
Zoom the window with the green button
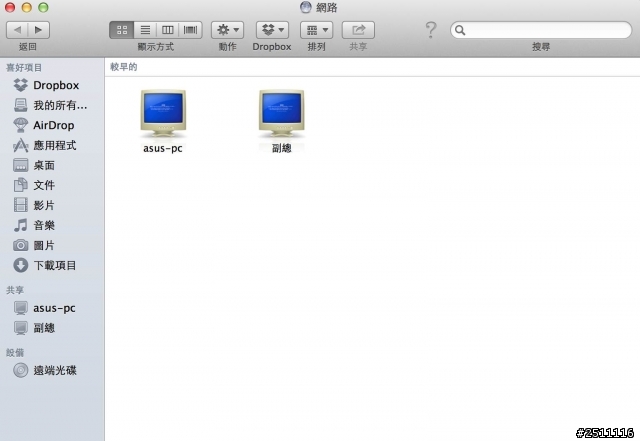pyautogui.click(x=43, y=7)
